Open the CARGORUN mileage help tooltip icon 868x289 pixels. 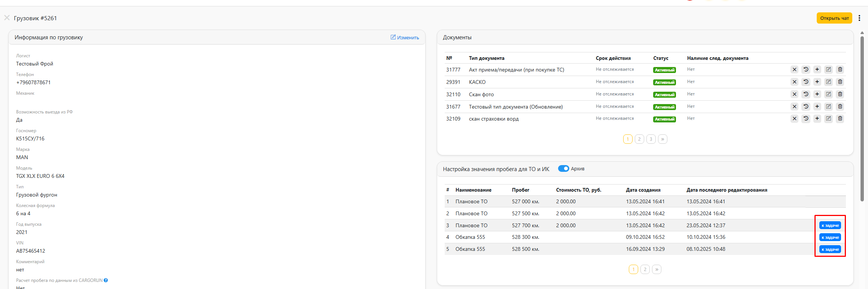106,280
